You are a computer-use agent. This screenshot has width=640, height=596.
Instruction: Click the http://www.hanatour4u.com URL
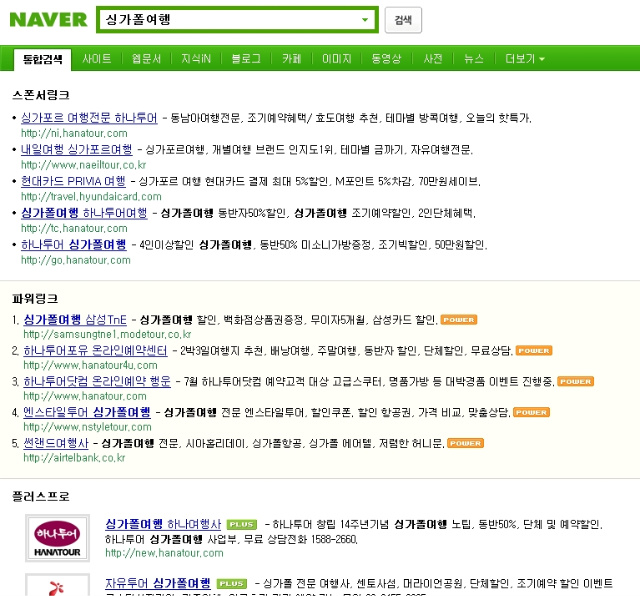pos(90,365)
